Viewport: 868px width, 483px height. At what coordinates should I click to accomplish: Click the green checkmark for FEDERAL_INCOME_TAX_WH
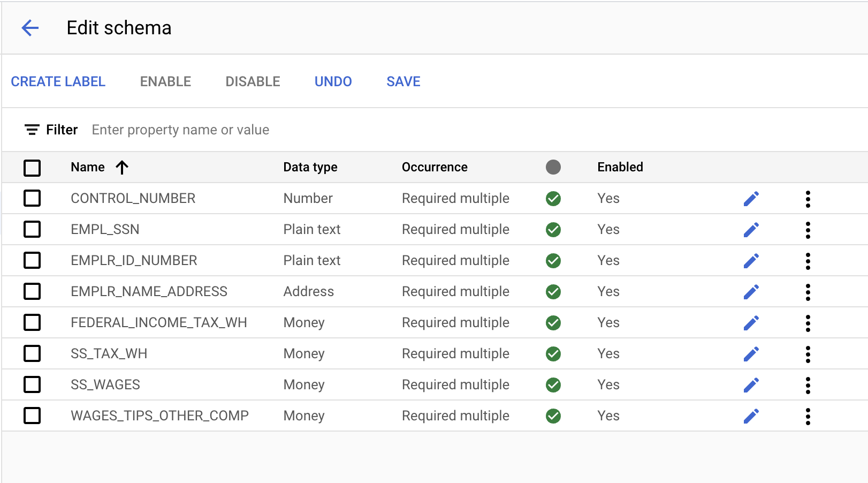click(x=553, y=322)
